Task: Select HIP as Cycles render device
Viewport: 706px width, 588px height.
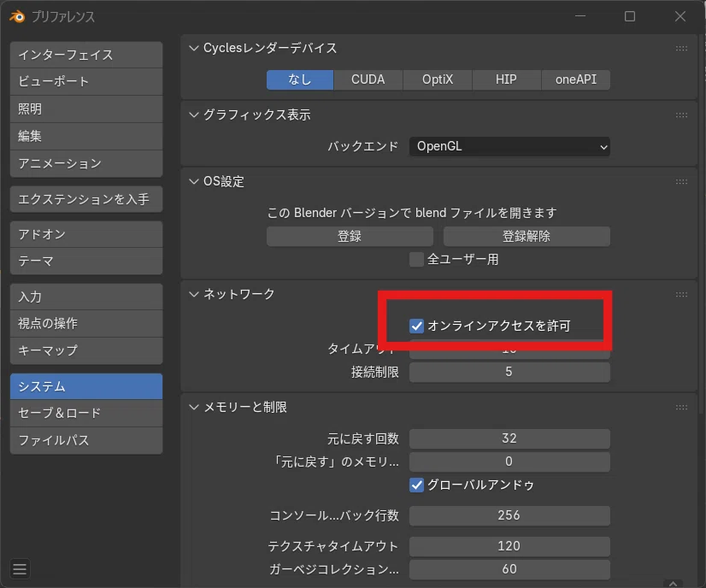Action: coord(506,79)
